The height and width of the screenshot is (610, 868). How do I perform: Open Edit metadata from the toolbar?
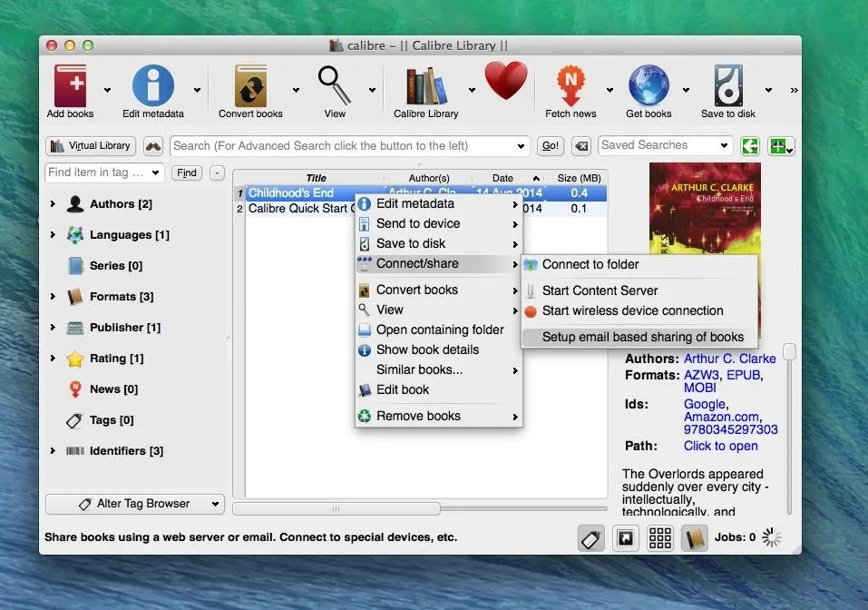click(153, 86)
